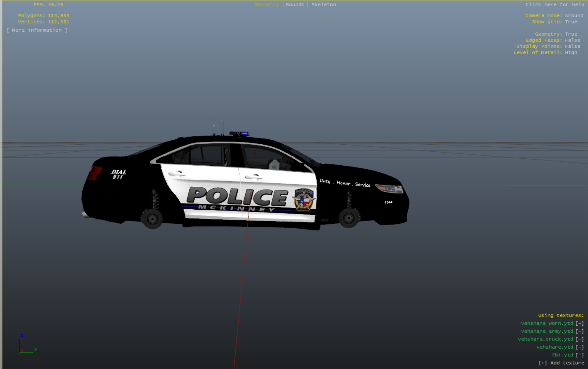Click the 'Using textures:' heading
The width and height of the screenshot is (588, 369).
pos(561,316)
